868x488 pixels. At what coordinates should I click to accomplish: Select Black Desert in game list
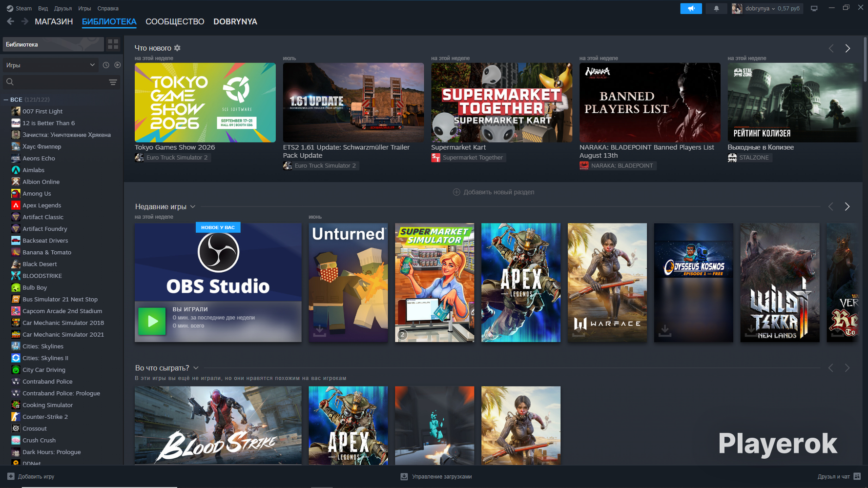pyautogui.click(x=40, y=264)
